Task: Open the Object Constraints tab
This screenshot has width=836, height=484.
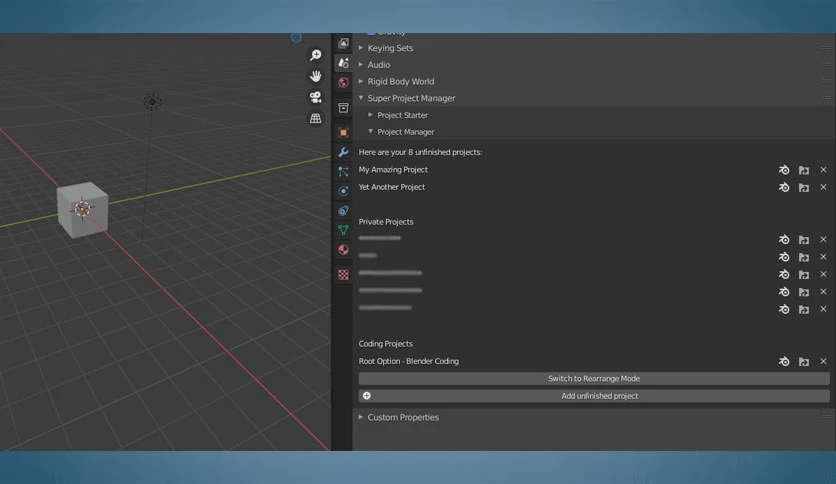Action: [343, 211]
